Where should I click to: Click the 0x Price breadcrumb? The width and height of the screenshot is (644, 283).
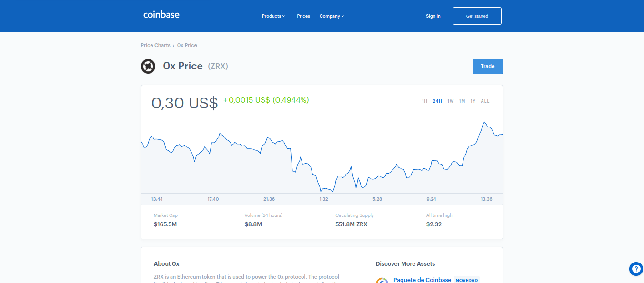pyautogui.click(x=187, y=45)
